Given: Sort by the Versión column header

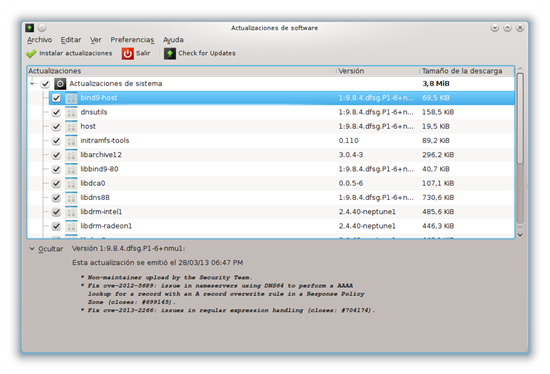Looking at the screenshot, I should (x=378, y=71).
